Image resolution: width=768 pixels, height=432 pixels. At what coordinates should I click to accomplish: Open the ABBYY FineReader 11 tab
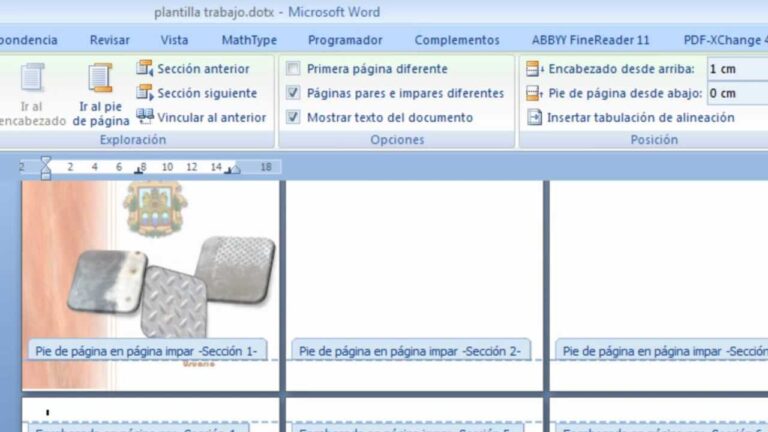pyautogui.click(x=591, y=40)
